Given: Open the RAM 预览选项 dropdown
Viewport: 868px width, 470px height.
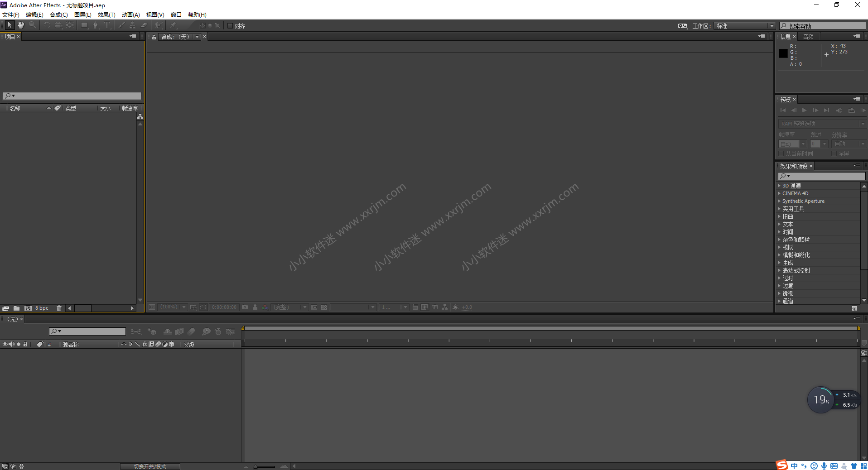Looking at the screenshot, I should (822, 124).
